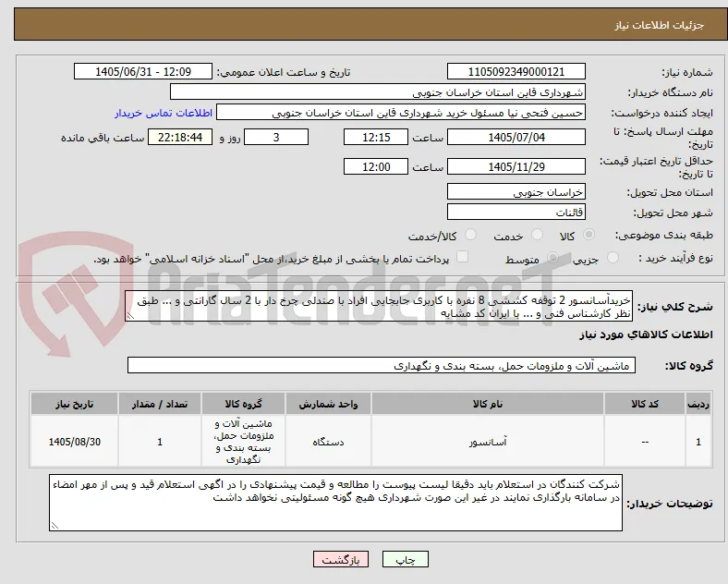Click the چاپ print button
728x584 pixels.
[x=406, y=559]
